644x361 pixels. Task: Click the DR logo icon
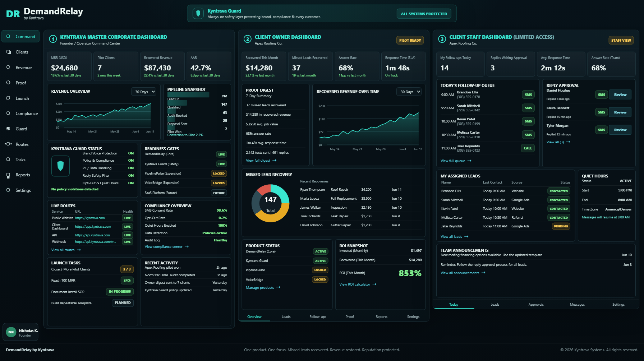pos(13,14)
